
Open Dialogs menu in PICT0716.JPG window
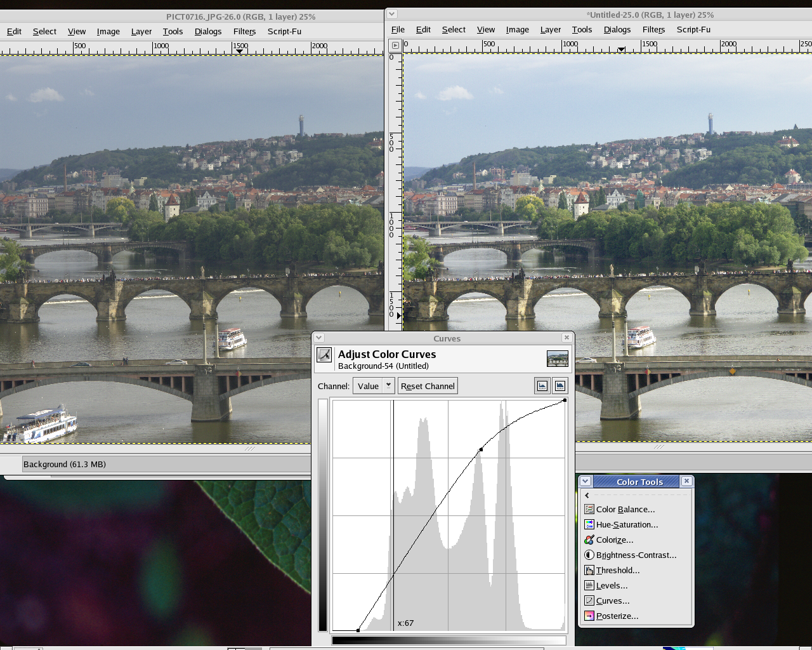[208, 31]
